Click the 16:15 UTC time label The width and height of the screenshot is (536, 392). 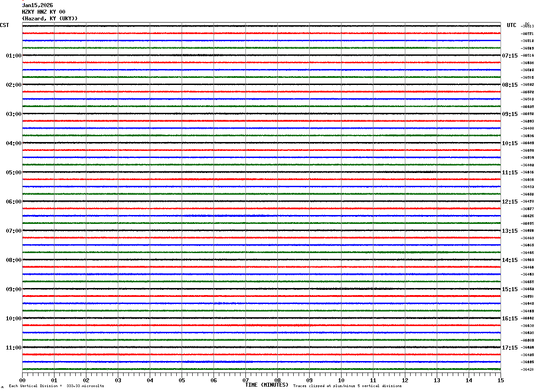[x=510, y=319]
